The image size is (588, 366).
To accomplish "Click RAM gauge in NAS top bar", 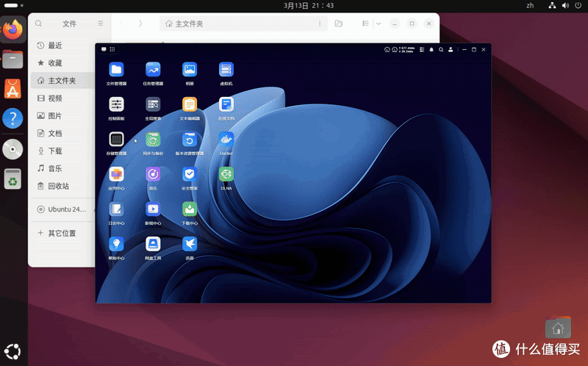I will 395,49.
